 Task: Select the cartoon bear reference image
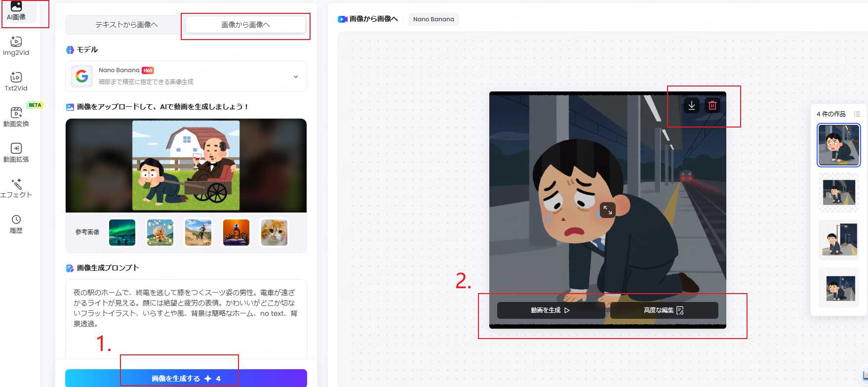coord(160,232)
